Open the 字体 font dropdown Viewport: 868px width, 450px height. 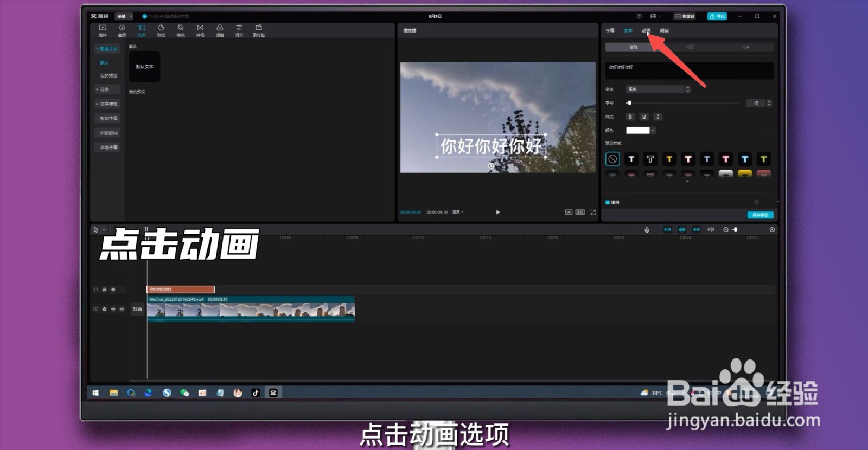click(658, 89)
